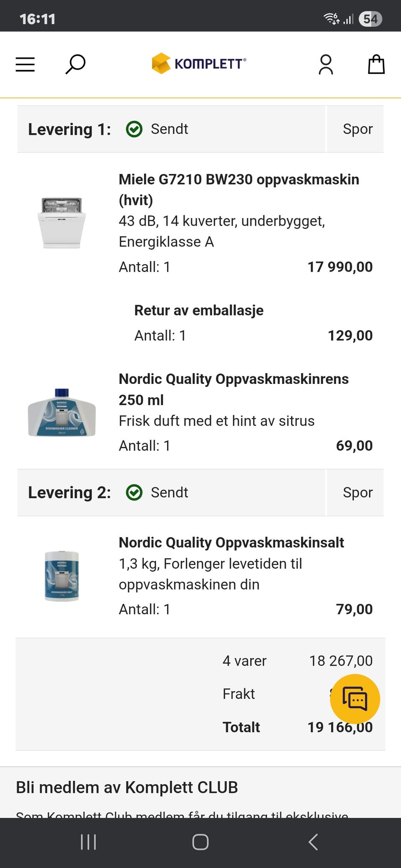The image size is (401, 868).
Task: Tap the Miele dishwasher thumbnail image
Action: click(62, 222)
